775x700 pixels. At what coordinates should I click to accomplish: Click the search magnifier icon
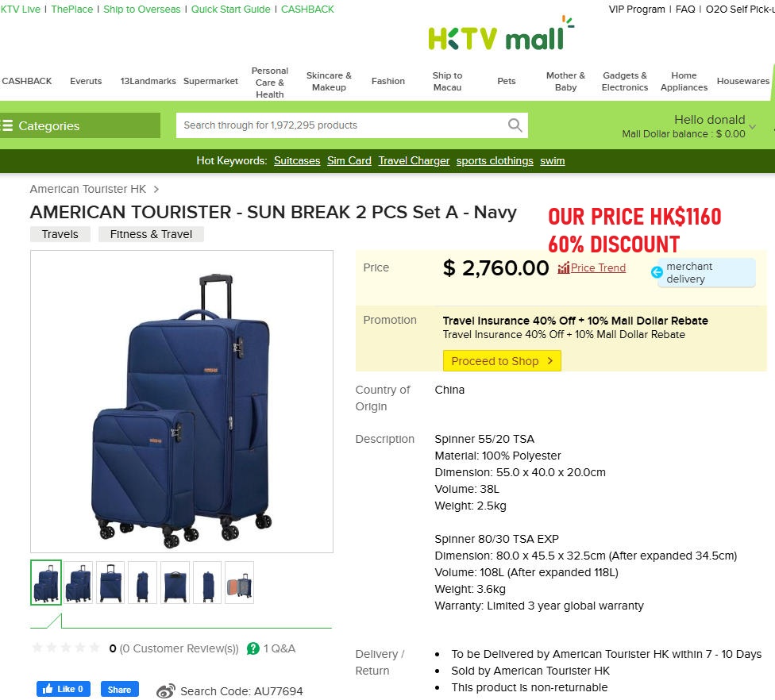[x=515, y=125]
